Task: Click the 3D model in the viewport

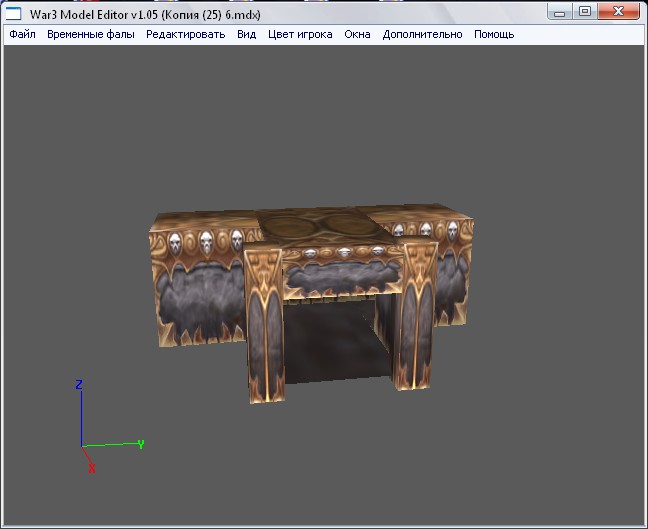Action: pos(312,302)
